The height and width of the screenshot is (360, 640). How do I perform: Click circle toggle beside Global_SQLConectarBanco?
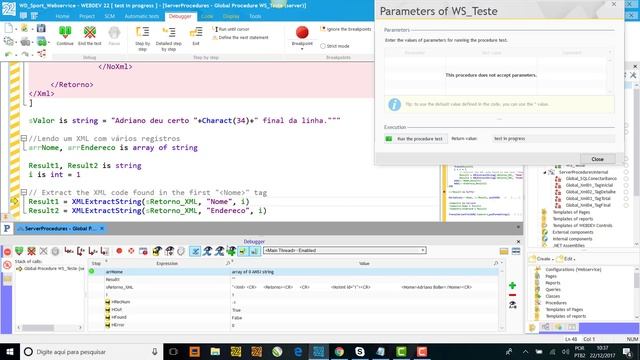coord(626,179)
